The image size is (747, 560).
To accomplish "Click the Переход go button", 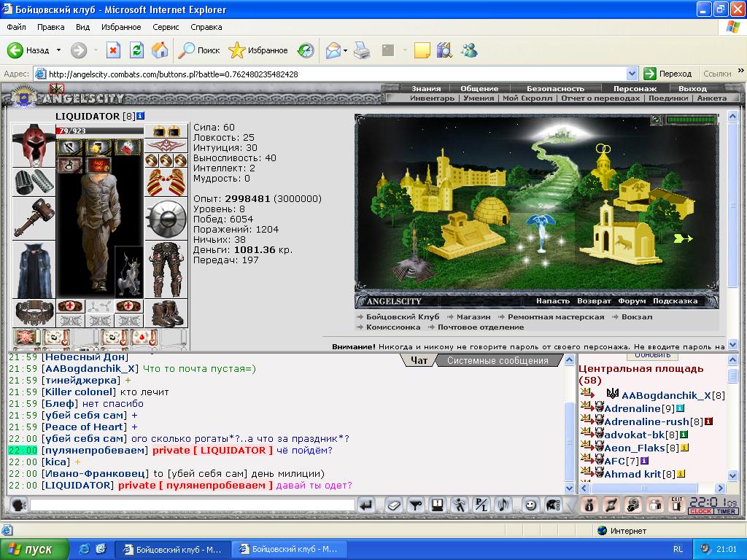I will 667,74.
